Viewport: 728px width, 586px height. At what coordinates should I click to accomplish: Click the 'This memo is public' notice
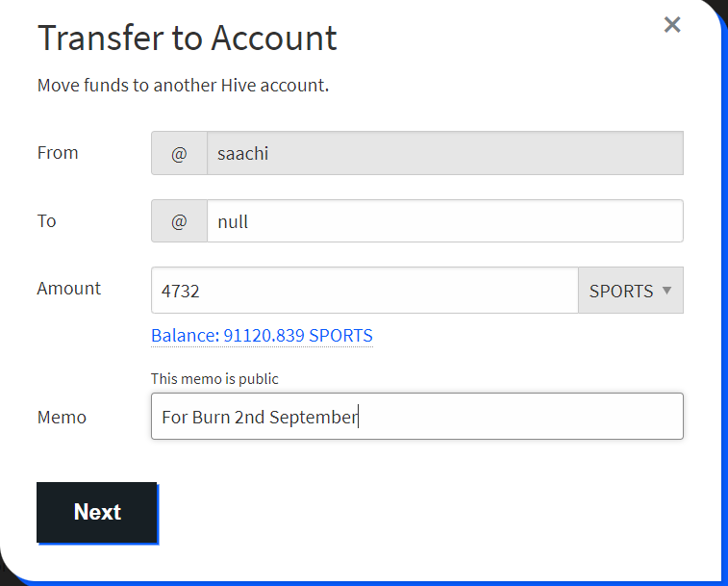click(214, 379)
